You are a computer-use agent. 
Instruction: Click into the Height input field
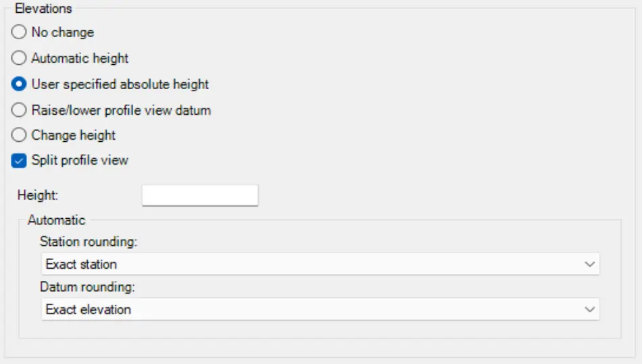tap(200, 195)
